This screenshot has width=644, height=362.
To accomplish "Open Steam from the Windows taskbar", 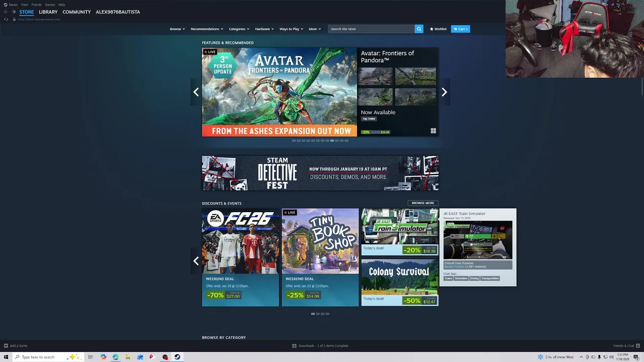I will click(x=177, y=357).
